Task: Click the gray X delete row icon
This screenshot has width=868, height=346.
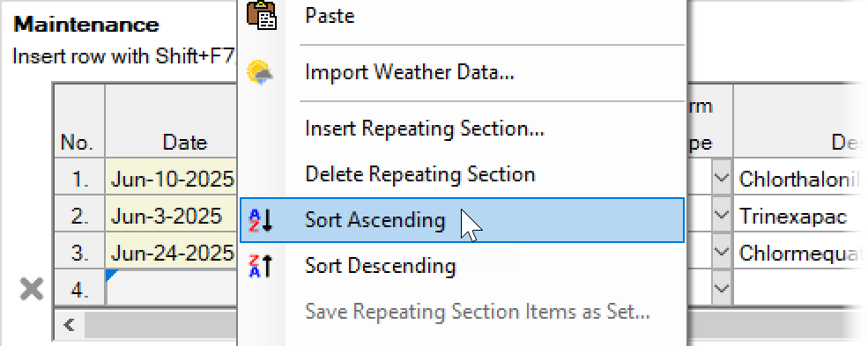Action: tap(32, 289)
